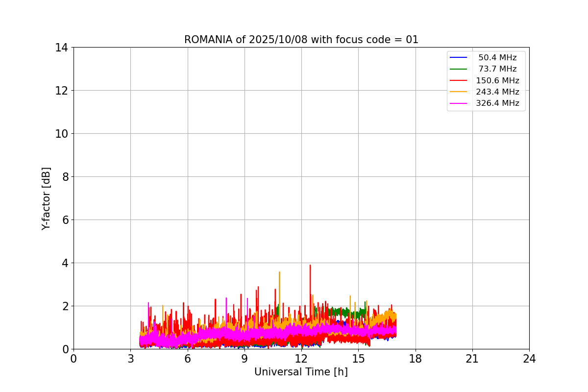Viewport: 588px width, 392px height.
Task: Click y-axis tick label 8
Action: 65,177
